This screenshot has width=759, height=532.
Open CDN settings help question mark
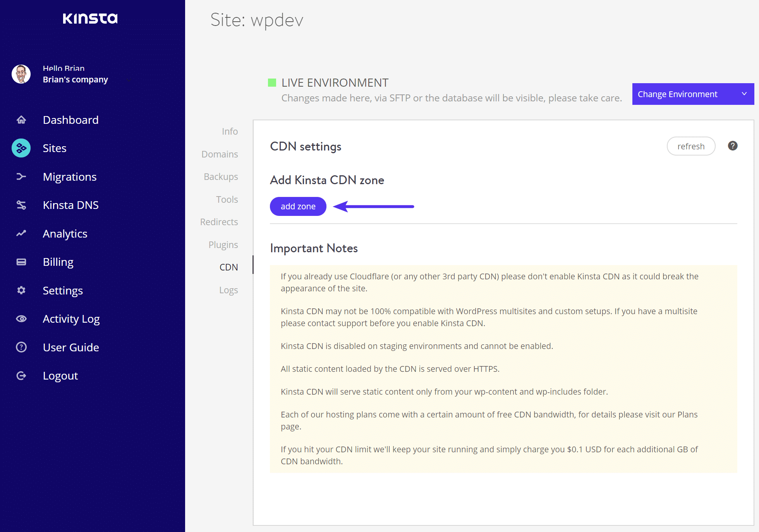coord(732,146)
